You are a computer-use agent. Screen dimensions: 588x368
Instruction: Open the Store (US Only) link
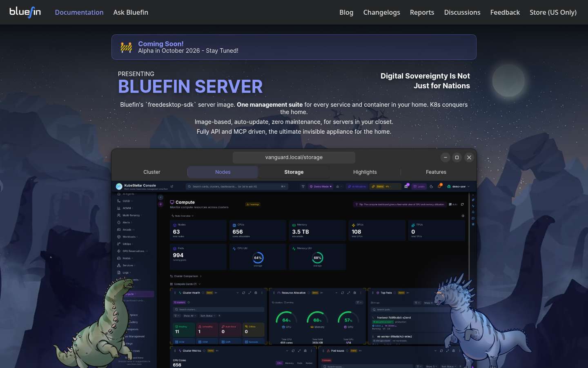pyautogui.click(x=553, y=12)
